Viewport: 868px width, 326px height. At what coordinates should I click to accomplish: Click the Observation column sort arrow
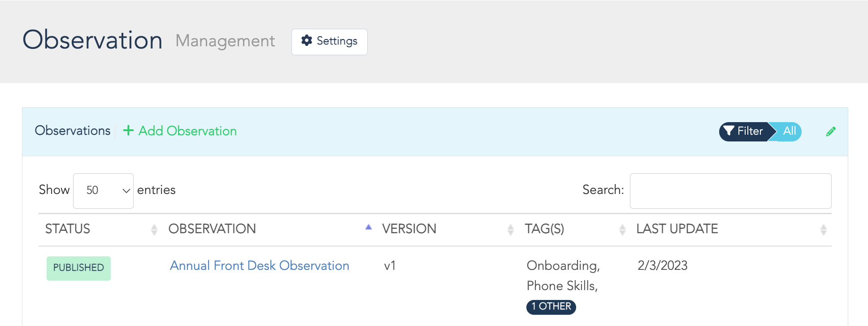369,228
